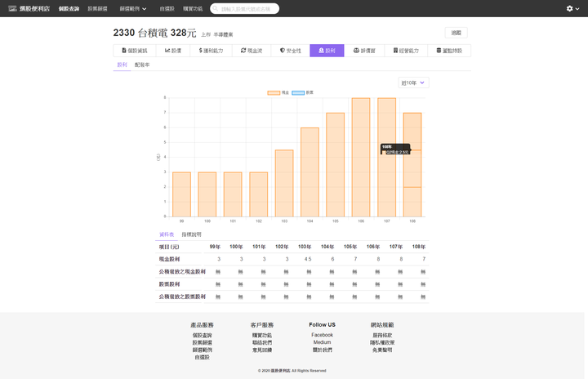The width and height of the screenshot is (588, 379).
Task: Click the 現金股利 row label
Action: [170, 259]
